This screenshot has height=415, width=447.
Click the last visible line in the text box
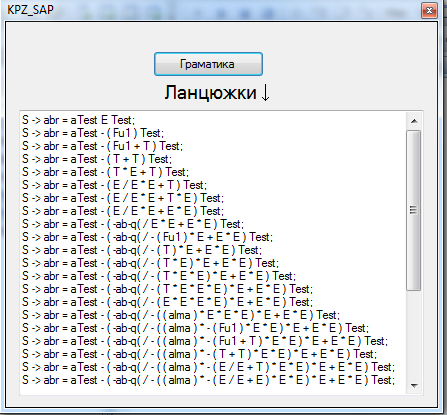(x=208, y=380)
